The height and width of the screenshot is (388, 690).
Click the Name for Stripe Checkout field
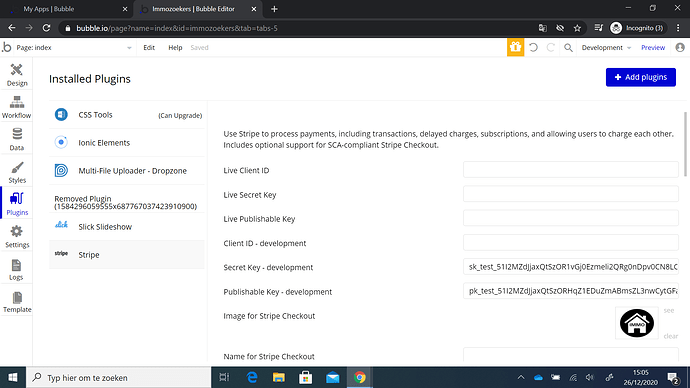click(570, 355)
